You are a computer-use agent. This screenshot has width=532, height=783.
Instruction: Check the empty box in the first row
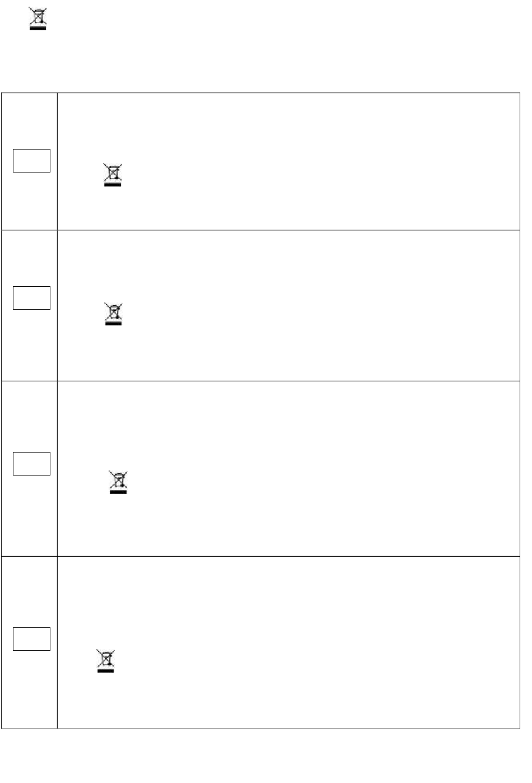tap(32, 161)
